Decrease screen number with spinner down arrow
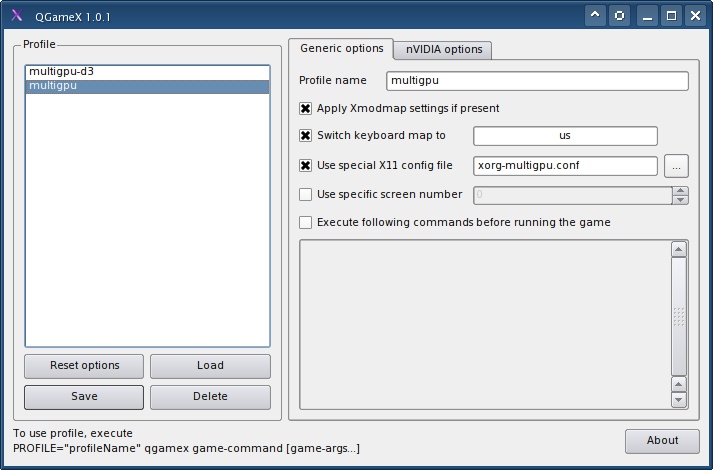This screenshot has width=713, height=470. [x=680, y=200]
